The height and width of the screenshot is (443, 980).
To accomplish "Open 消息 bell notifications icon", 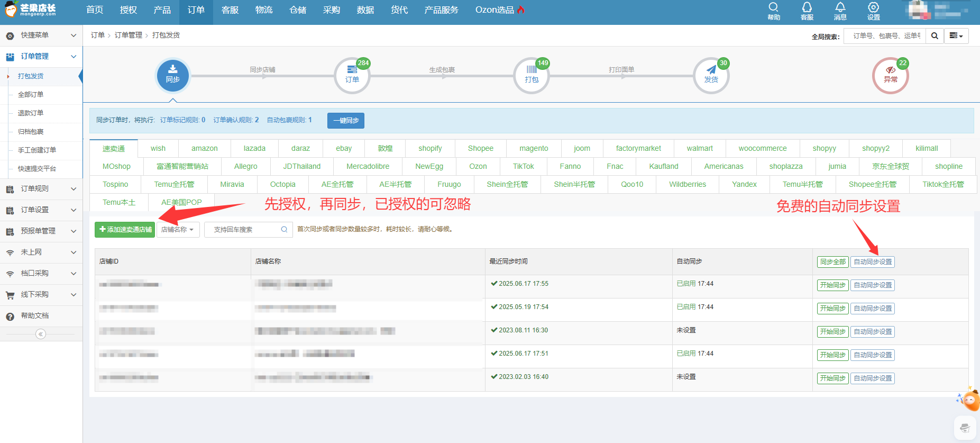I will [x=840, y=7].
